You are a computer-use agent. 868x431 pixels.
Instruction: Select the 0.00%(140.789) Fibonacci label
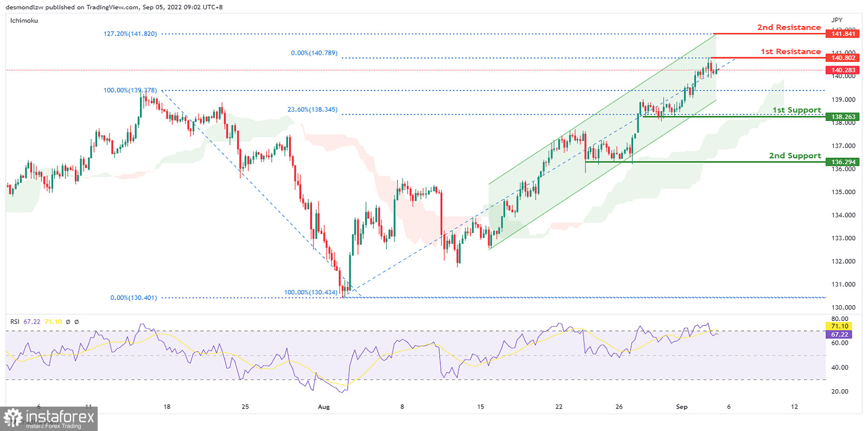314,53
